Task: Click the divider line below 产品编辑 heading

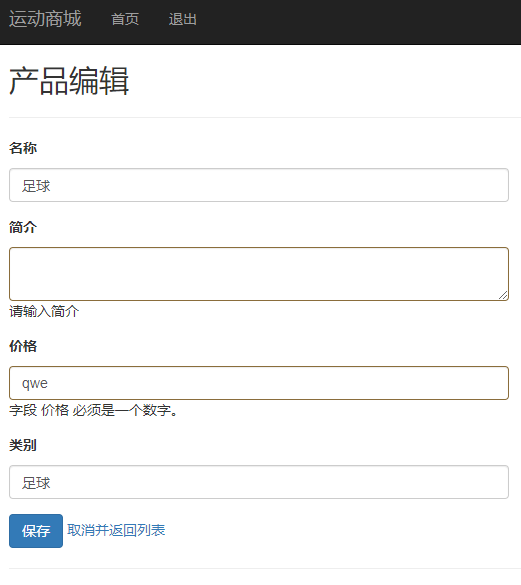Action: 265,117
